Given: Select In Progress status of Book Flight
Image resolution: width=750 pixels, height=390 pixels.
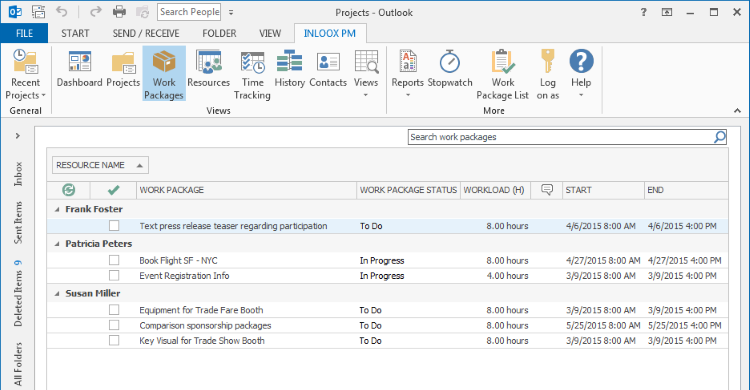Looking at the screenshot, I should tap(382, 260).
